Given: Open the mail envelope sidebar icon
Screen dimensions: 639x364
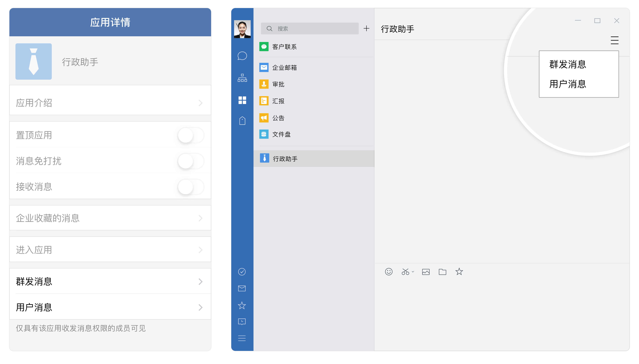Looking at the screenshot, I should coord(242,289).
